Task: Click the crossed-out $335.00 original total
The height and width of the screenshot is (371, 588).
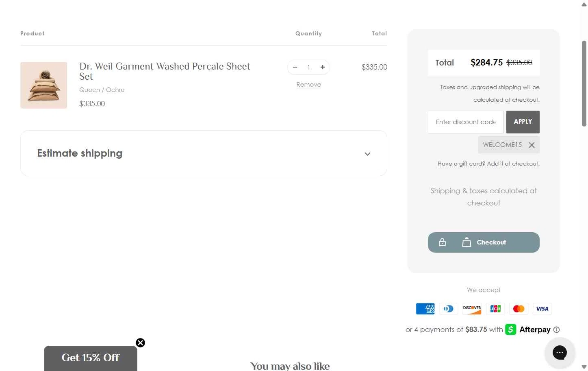Action: point(519,63)
